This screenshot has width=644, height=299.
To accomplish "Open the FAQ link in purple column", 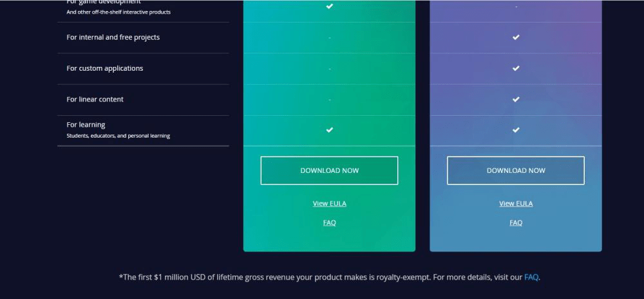I will 516,222.
